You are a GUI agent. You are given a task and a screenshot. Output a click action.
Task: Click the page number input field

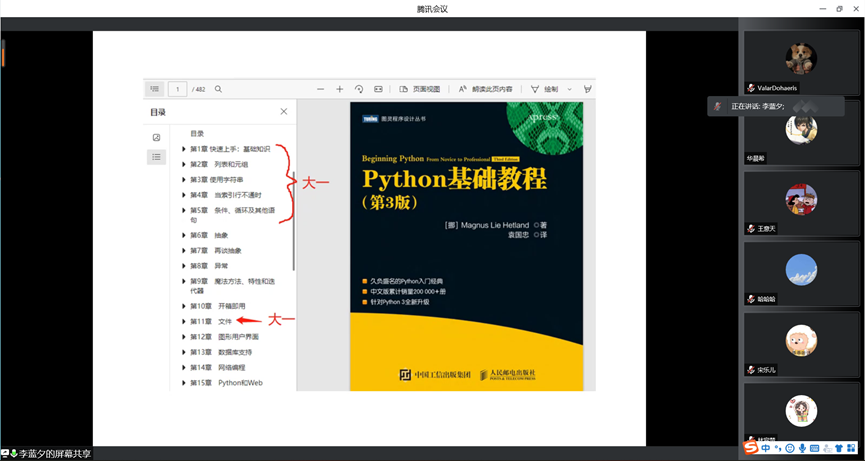coord(180,89)
